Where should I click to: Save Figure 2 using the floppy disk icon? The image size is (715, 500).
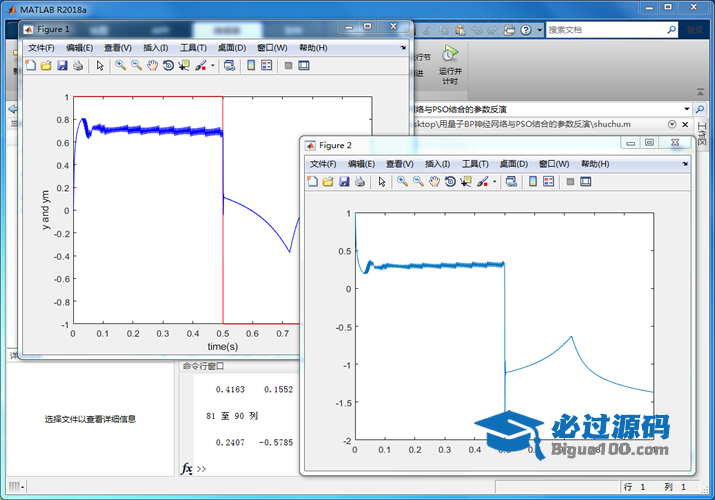344,182
